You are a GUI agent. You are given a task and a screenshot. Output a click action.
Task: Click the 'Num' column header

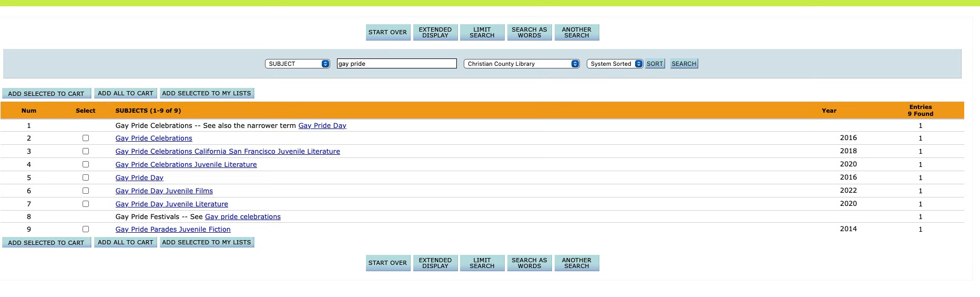click(29, 111)
